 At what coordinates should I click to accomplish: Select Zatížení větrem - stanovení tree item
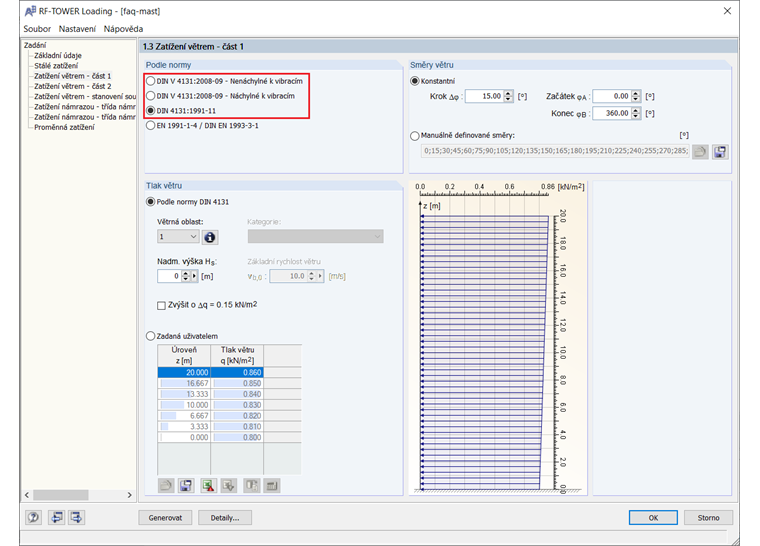pos(85,96)
